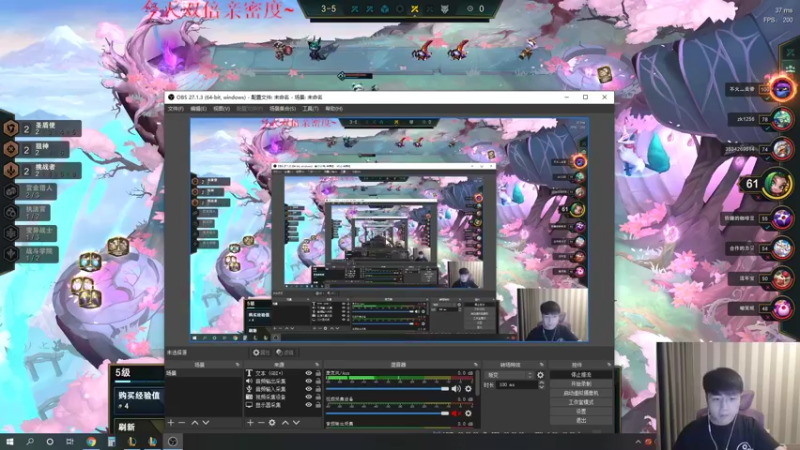This screenshot has width=800, height=450.
Task: Adjust the second audio channel volume slider
Action: tap(387, 413)
